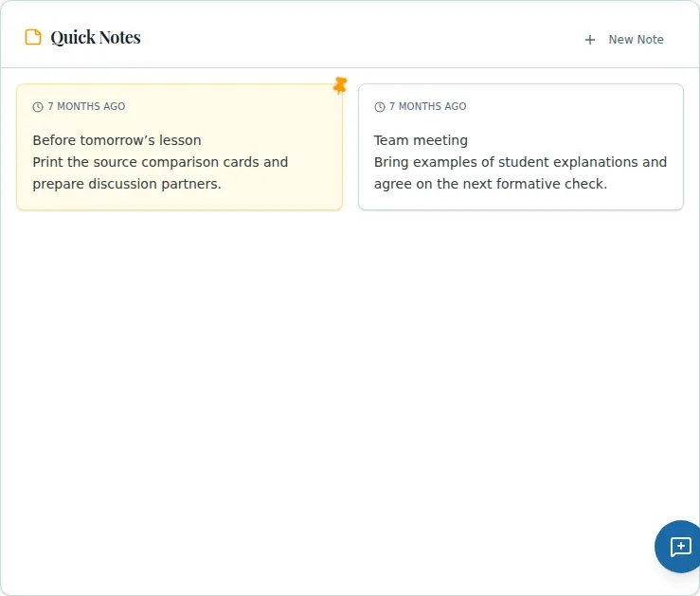Open the 'Team meeting' note
Viewport: 700px width, 596px height.
[x=521, y=147]
